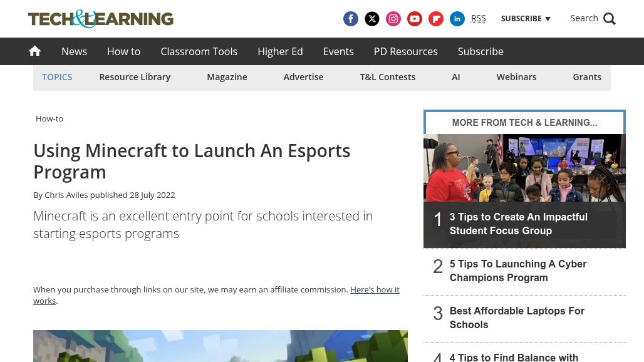
Task: Open the X (Twitter) social icon
Action: click(372, 19)
